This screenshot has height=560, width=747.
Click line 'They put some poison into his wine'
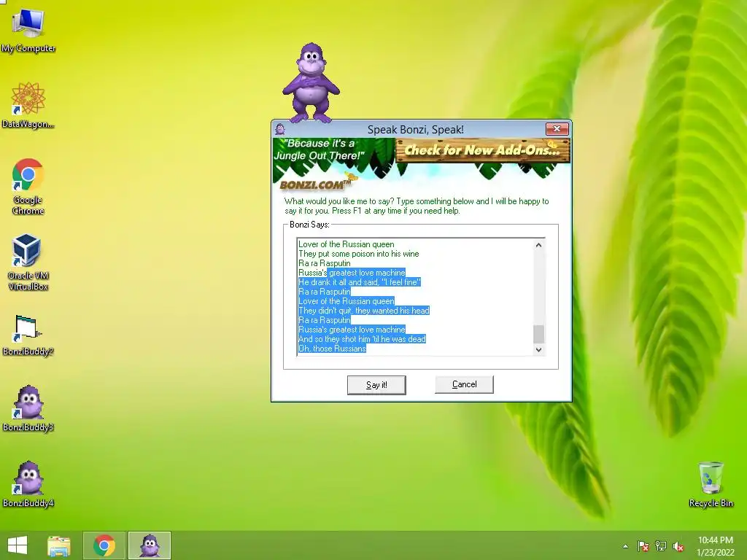(359, 254)
